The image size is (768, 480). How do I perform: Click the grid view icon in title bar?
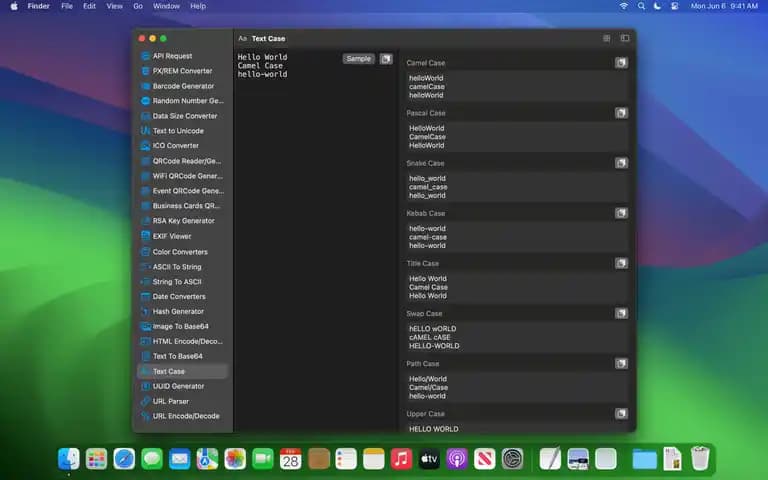point(606,38)
